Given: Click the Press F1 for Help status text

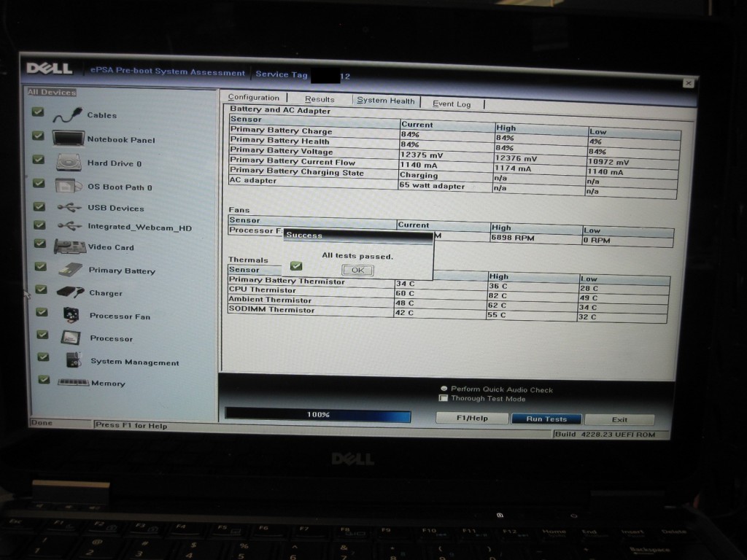Looking at the screenshot, I should coord(131,425).
